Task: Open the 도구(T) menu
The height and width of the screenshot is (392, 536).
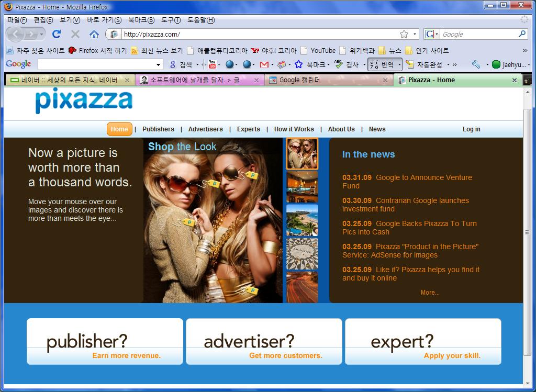Action: (171, 20)
